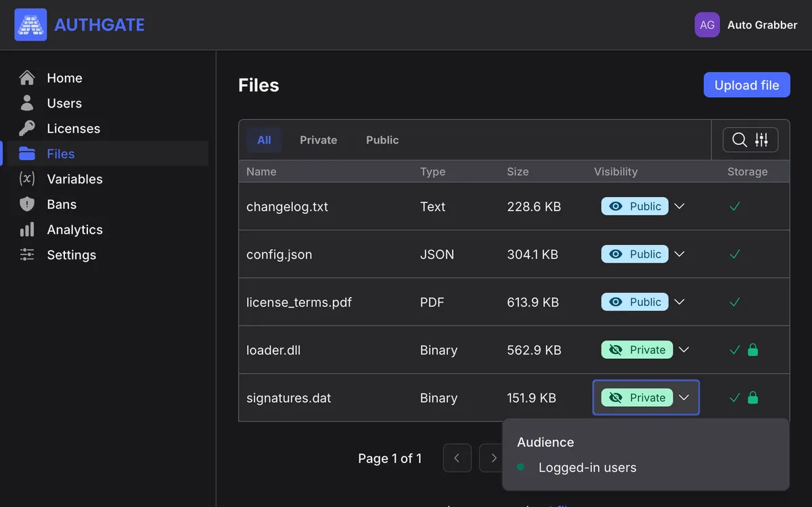The height and width of the screenshot is (507, 812).
Task: Click the search magnifier icon
Action: [739, 139]
